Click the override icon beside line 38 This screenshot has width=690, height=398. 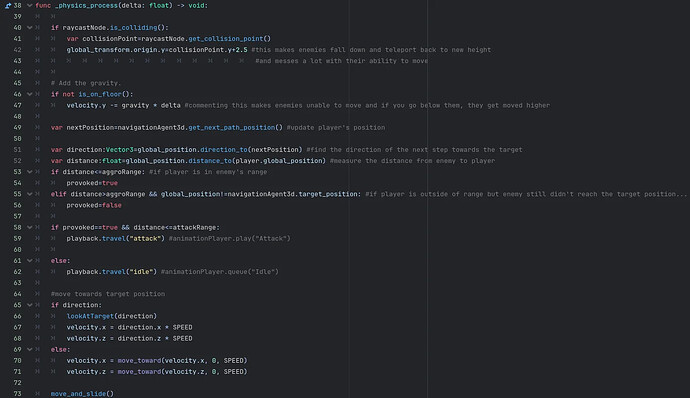coord(8,6)
